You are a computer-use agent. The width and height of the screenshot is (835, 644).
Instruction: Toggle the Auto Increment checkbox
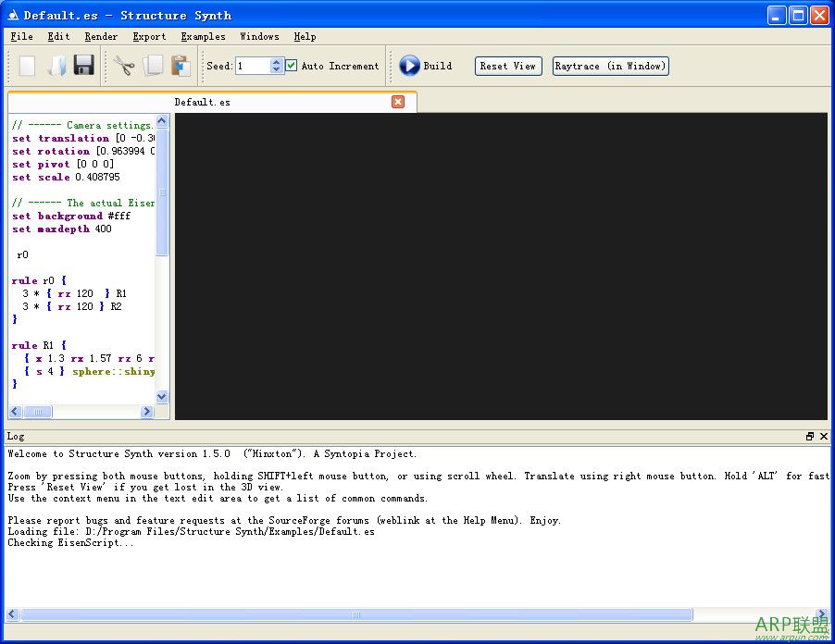point(292,66)
